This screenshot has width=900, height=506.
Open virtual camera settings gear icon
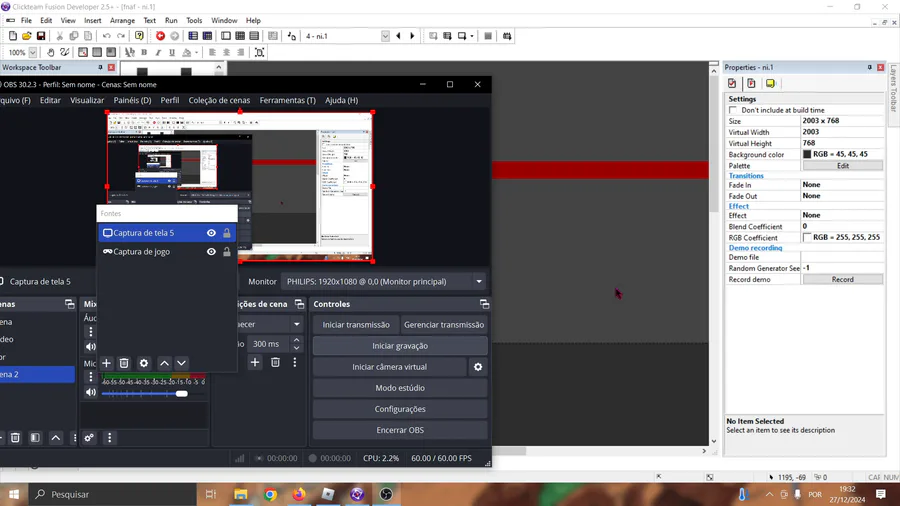coord(478,367)
